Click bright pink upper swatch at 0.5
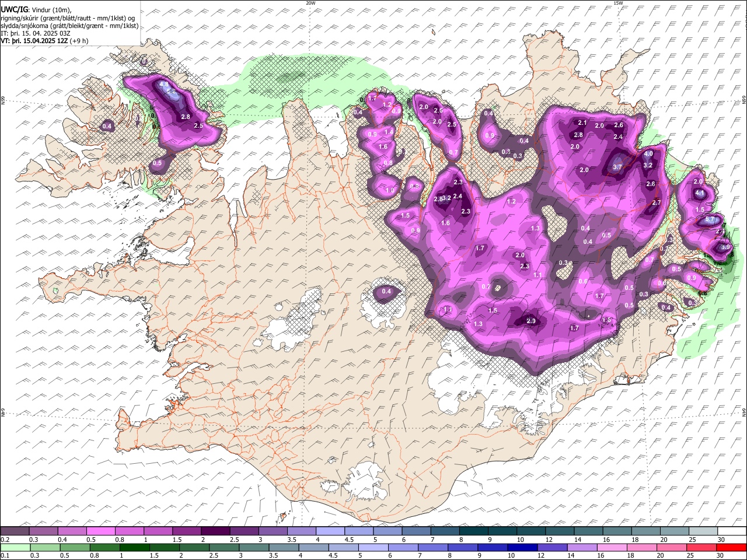The height and width of the screenshot is (560, 747). 100,531
